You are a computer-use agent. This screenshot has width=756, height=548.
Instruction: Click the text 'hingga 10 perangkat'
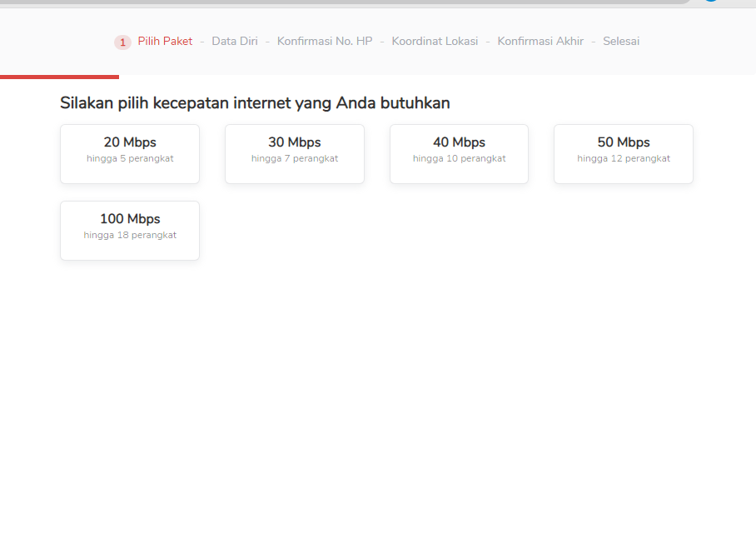point(459,159)
